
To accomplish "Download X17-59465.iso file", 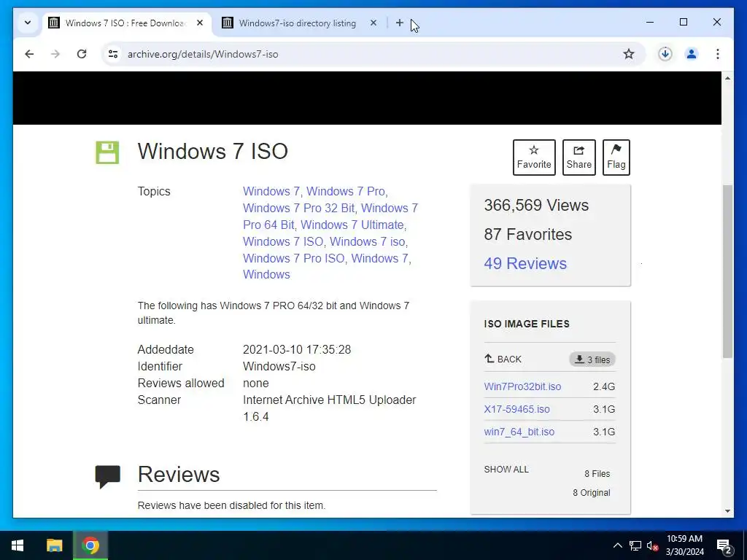I will [x=517, y=409].
